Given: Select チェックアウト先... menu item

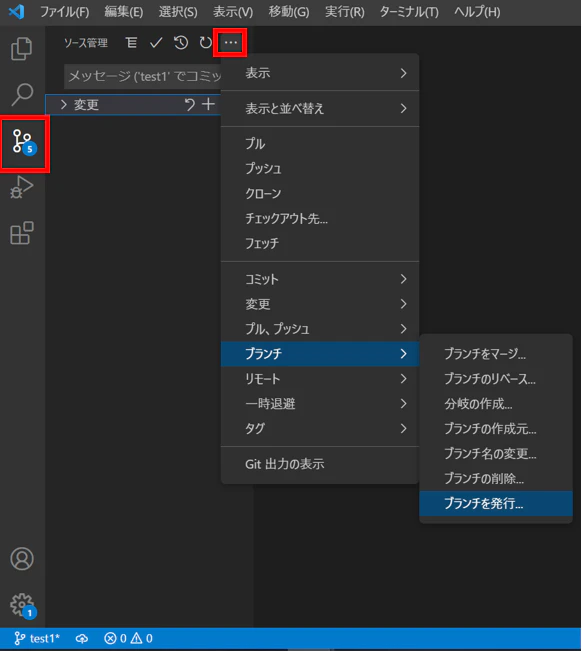Looking at the screenshot, I should click(x=320, y=218).
